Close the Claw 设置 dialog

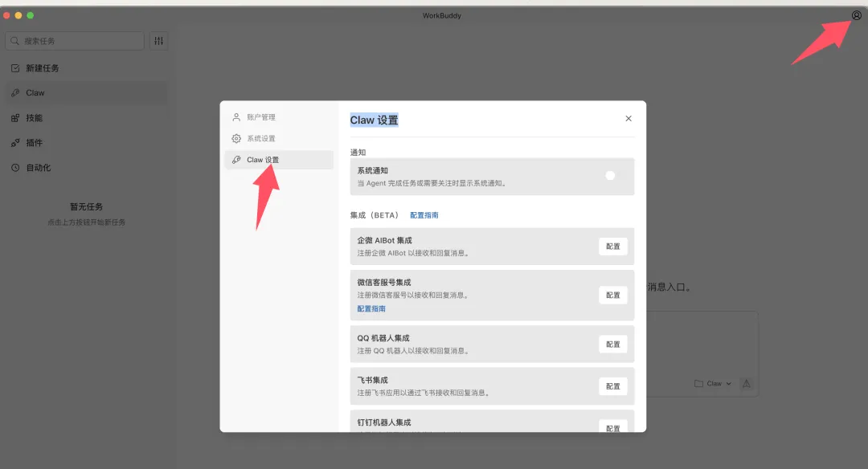(x=628, y=118)
